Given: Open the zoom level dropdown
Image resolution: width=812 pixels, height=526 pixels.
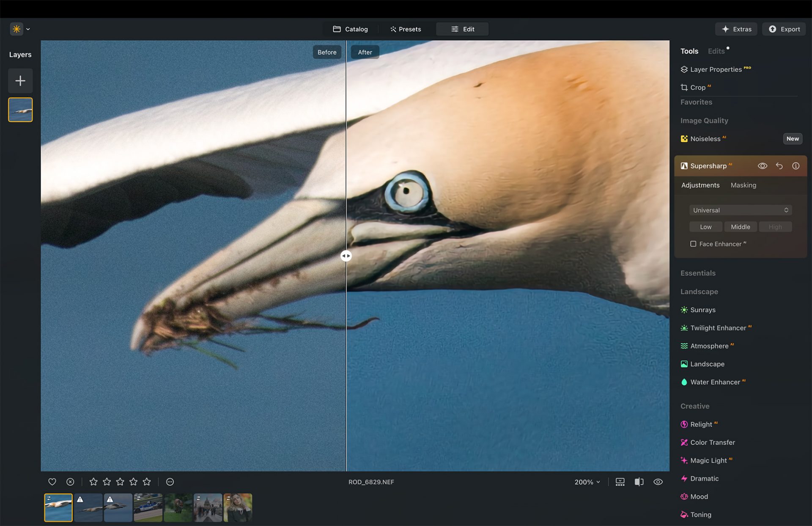Looking at the screenshot, I should [587, 482].
